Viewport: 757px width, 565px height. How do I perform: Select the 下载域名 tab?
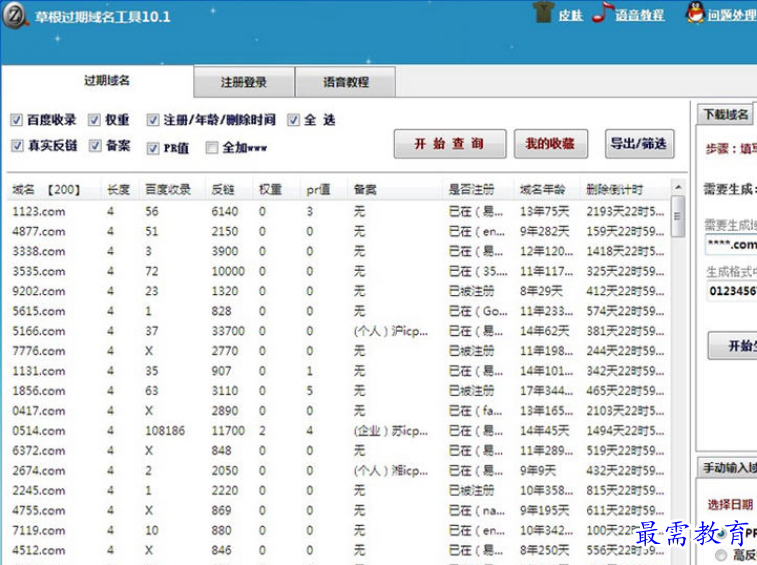pyautogui.click(x=726, y=114)
